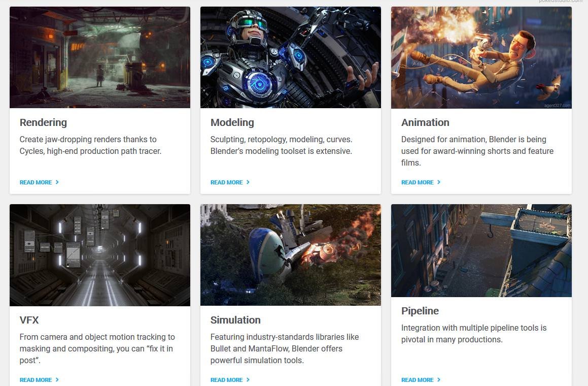This screenshot has height=386, width=588.
Task: Click chevron arrow beside Modeling's Read More
Action: click(248, 182)
